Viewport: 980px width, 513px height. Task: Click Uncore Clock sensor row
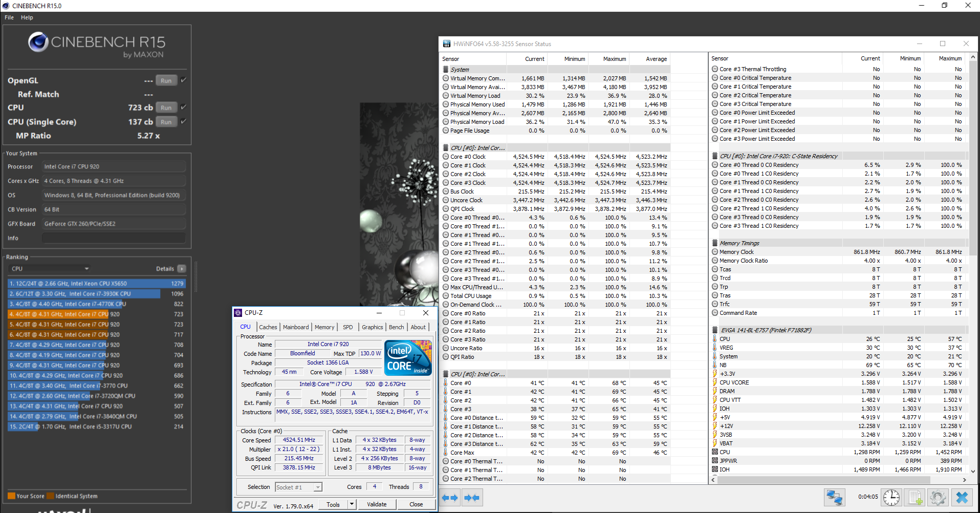click(555, 200)
